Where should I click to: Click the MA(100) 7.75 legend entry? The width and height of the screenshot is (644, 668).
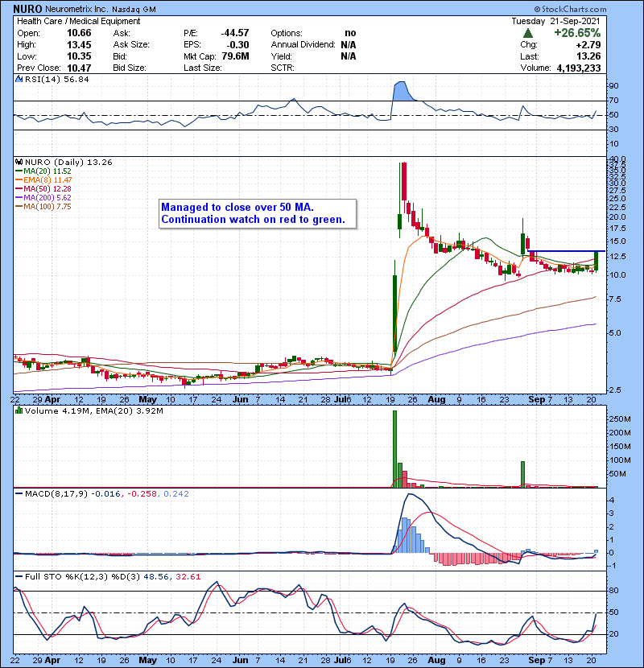43,207
